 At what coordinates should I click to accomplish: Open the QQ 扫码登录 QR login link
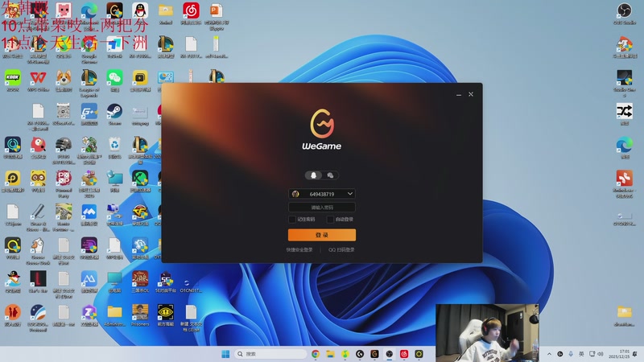pyautogui.click(x=341, y=249)
